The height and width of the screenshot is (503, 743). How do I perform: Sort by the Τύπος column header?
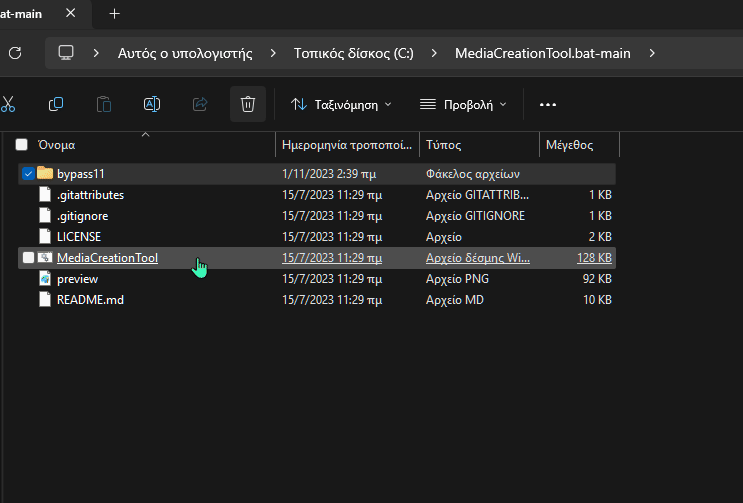(x=444, y=145)
